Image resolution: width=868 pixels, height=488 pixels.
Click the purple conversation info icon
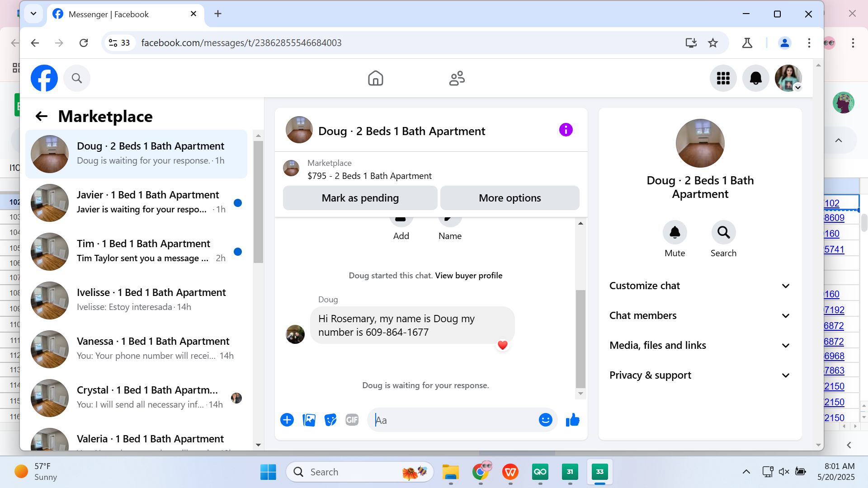point(566,130)
